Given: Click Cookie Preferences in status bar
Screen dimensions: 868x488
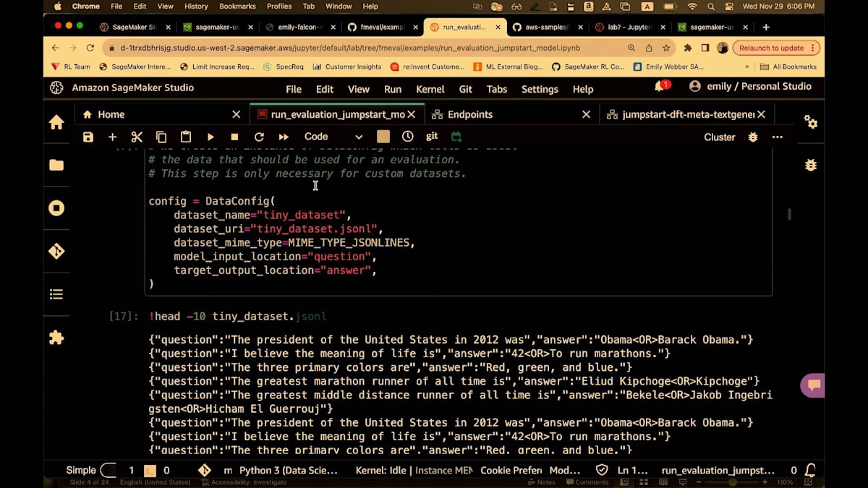Looking at the screenshot, I should (x=511, y=470).
